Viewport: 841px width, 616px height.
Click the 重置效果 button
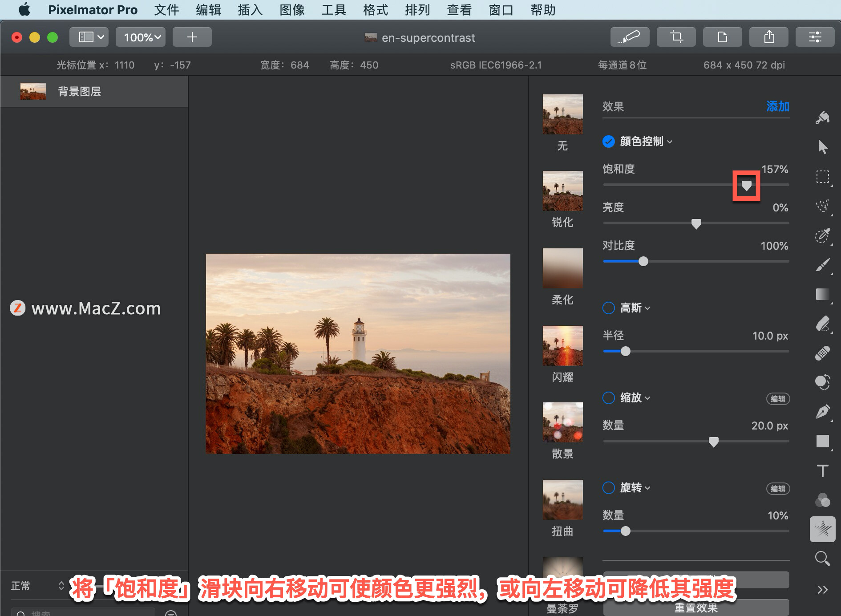pos(696,608)
